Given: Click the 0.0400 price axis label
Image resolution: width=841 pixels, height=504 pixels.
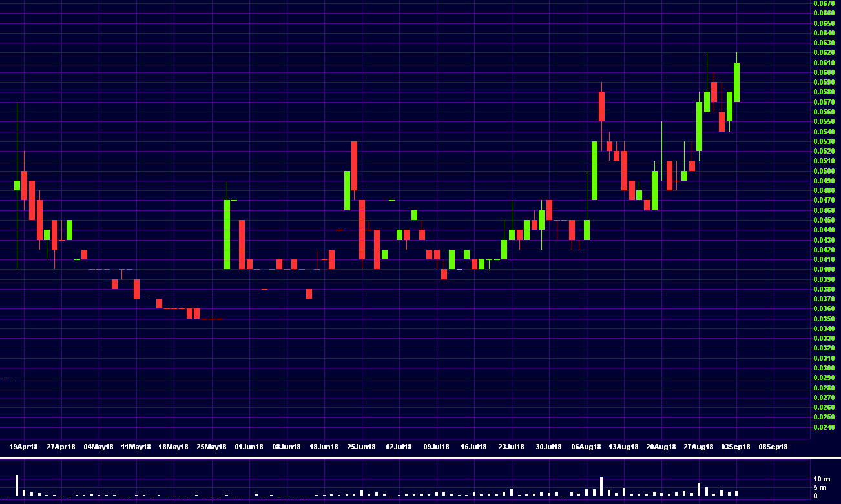Looking at the screenshot, I should point(824,269).
